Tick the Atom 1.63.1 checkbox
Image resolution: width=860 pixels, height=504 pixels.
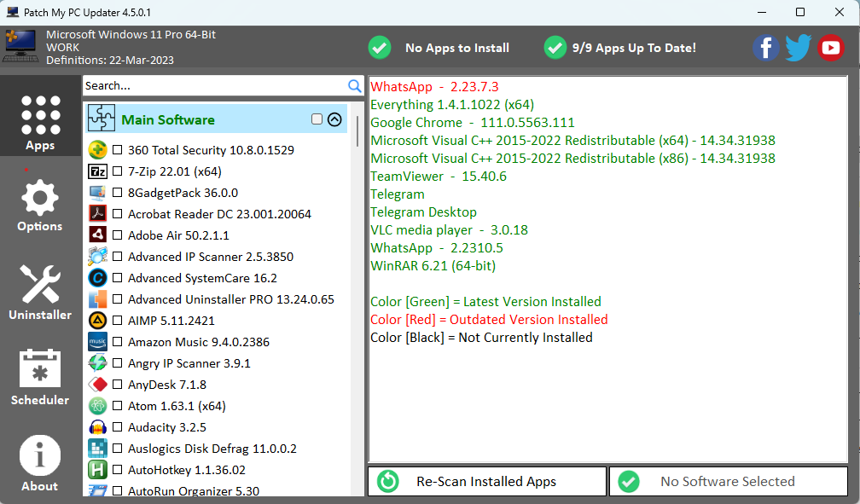(x=118, y=406)
